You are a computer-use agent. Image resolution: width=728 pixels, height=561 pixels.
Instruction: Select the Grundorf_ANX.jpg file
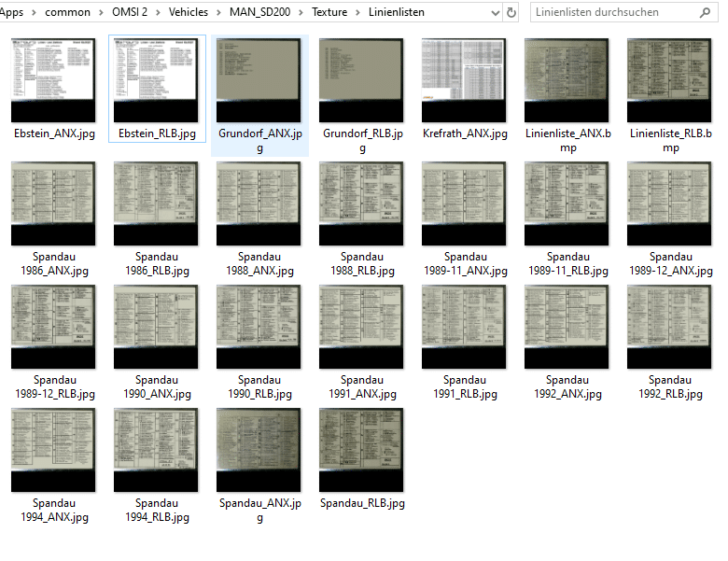[259, 80]
